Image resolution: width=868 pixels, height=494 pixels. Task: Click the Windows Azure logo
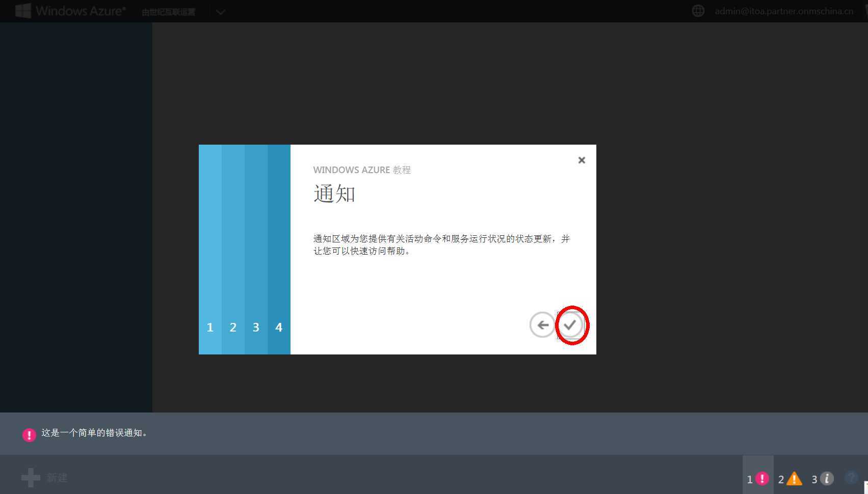point(70,11)
